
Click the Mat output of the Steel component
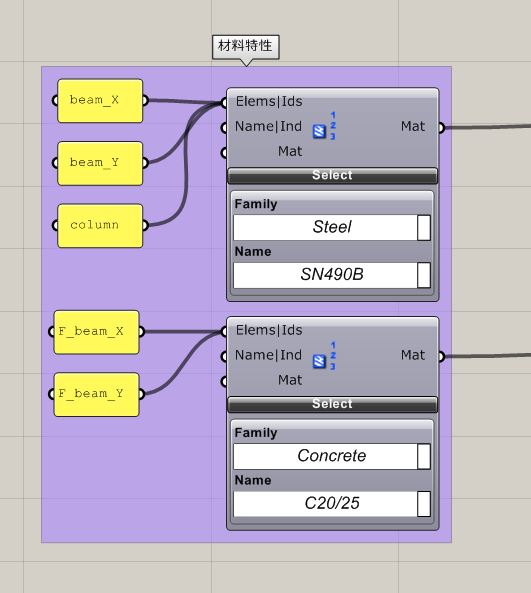pyautogui.click(x=413, y=127)
